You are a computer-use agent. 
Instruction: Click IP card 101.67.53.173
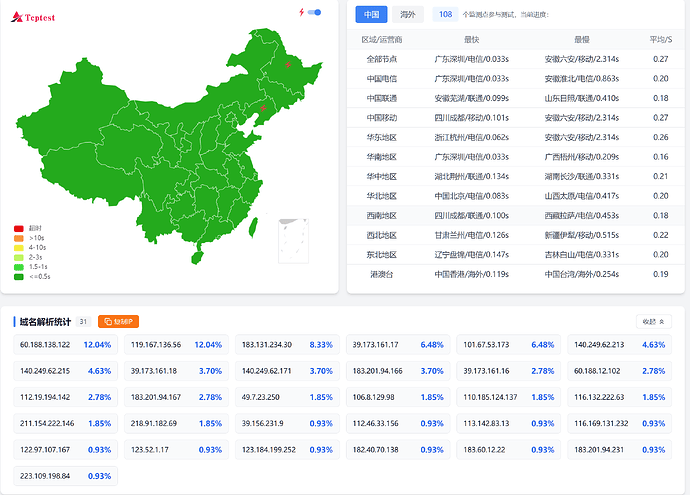click(x=509, y=345)
